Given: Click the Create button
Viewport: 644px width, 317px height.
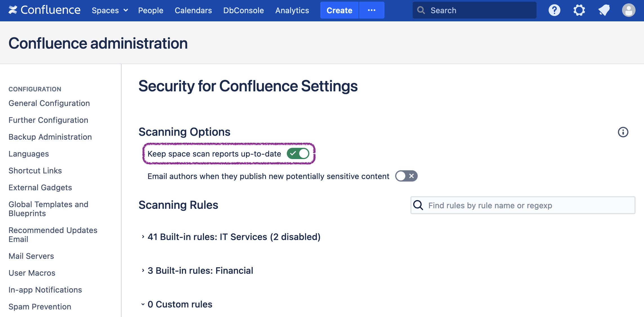Looking at the screenshot, I should [x=339, y=10].
